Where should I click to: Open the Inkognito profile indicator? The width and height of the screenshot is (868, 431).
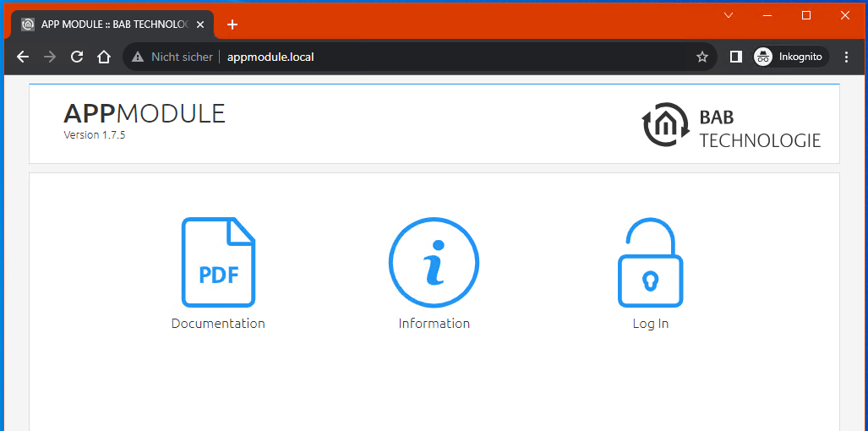[x=790, y=57]
